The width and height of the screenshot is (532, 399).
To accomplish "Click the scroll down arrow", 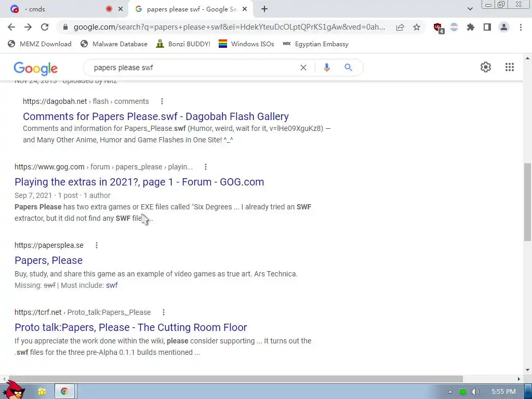I will pyautogui.click(x=527, y=370).
